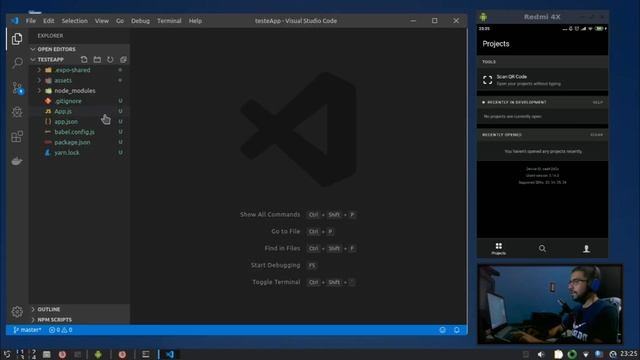Screen dimensions: 640x360
Task: Open the Explorer view in activity bar
Action: point(17,39)
